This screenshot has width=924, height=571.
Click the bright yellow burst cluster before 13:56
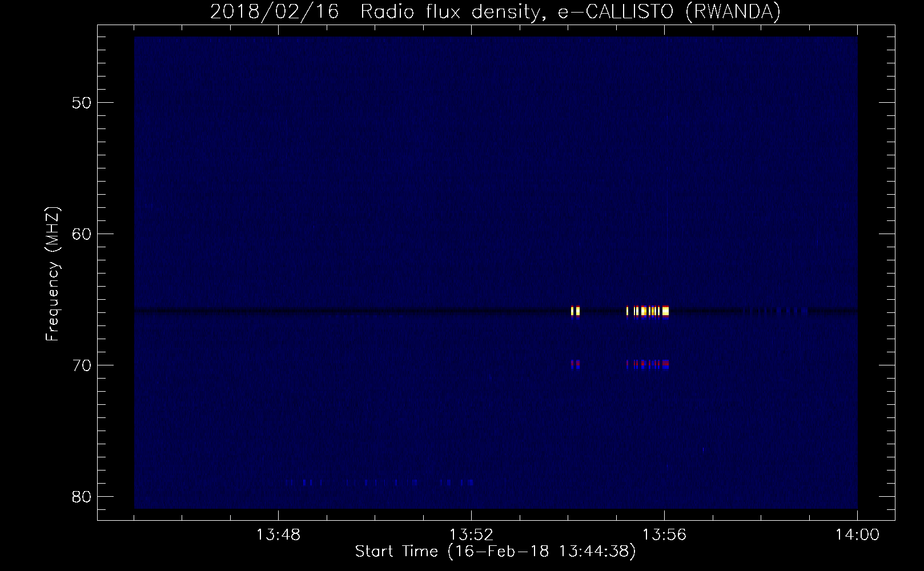[648, 311]
